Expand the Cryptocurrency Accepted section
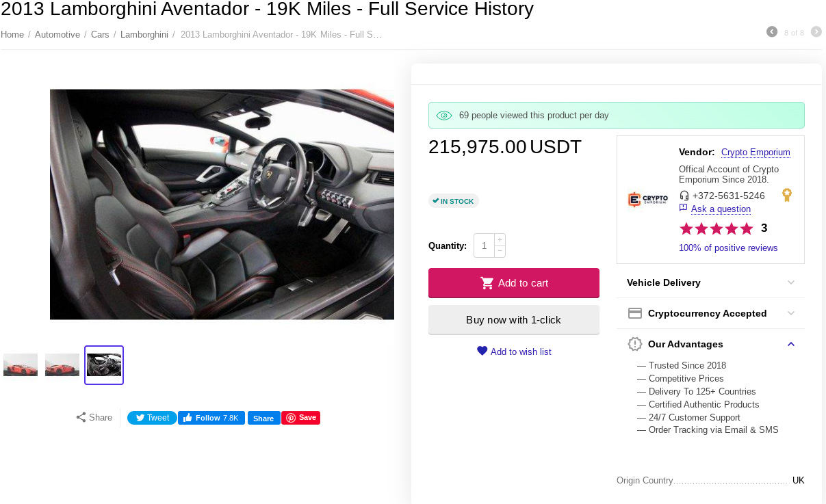This screenshot has height=504, width=826. click(x=710, y=313)
